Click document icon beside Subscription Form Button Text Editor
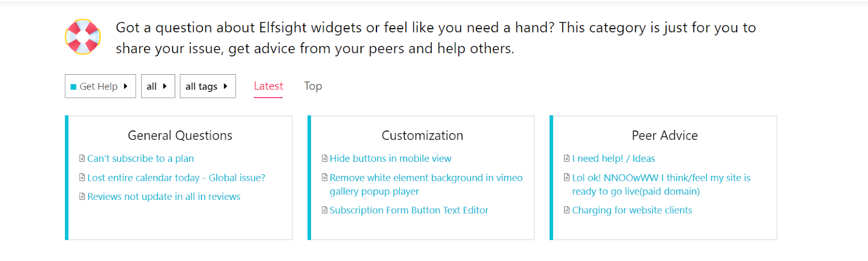868x261 pixels. [x=325, y=210]
